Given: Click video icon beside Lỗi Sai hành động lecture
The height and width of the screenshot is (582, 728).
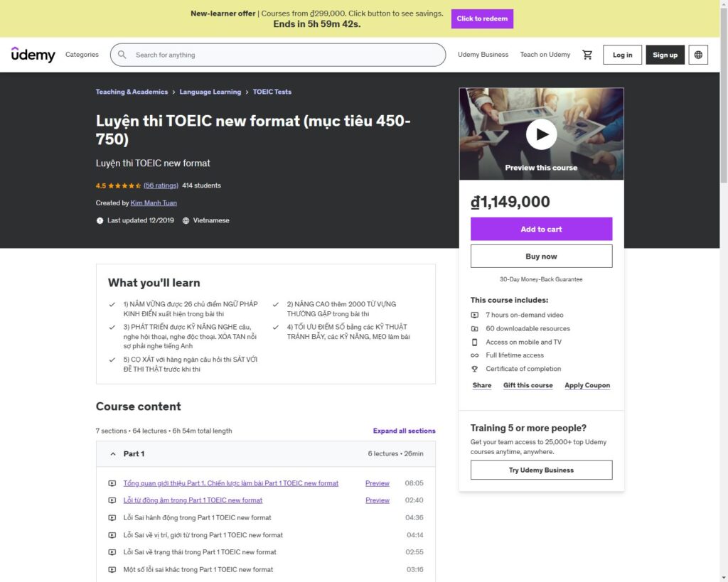Looking at the screenshot, I should pos(112,518).
